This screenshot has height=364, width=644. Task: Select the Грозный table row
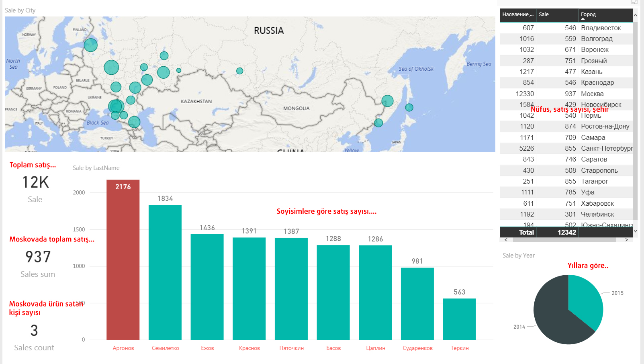point(566,61)
